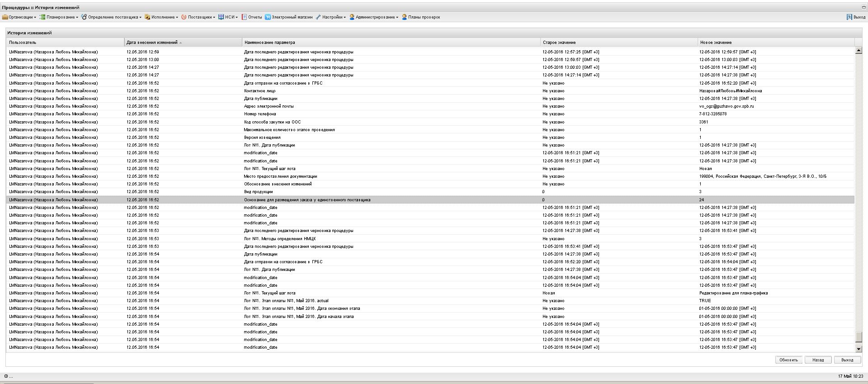Image resolution: width=868 pixels, height=384 pixels.
Task: Expand the Исполнение dropdown
Action: (x=161, y=17)
